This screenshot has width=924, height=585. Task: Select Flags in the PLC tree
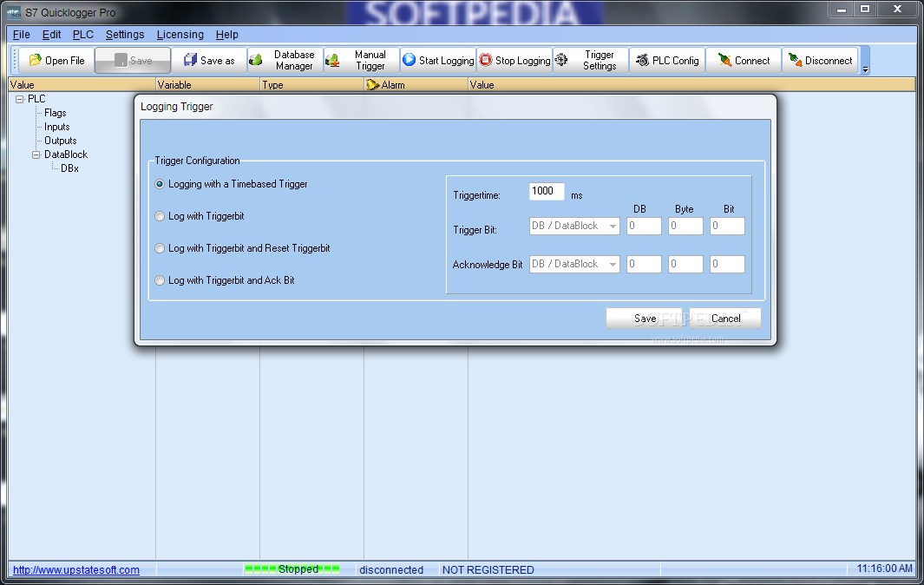(x=56, y=113)
